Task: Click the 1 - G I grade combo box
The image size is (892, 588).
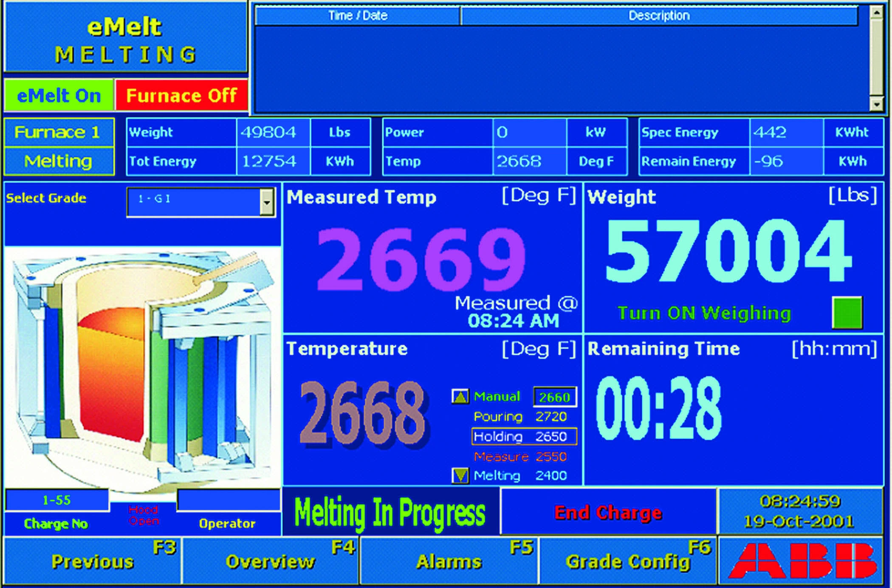Action: (193, 202)
